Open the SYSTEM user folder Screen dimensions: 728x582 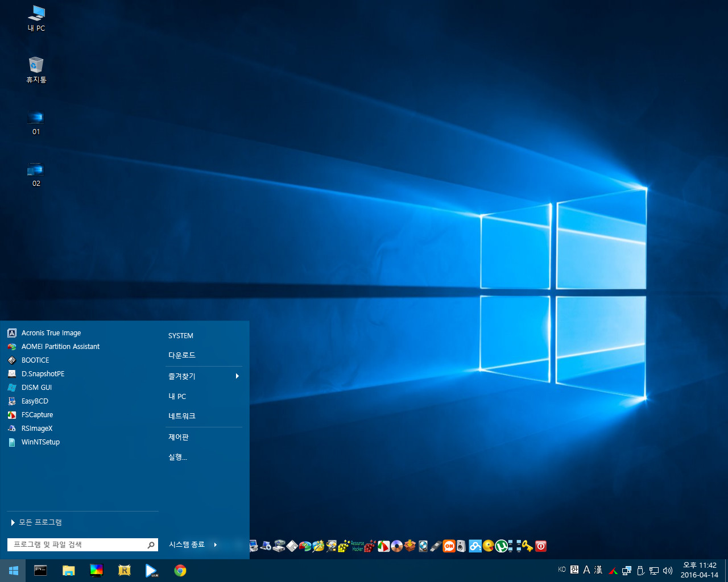181,336
